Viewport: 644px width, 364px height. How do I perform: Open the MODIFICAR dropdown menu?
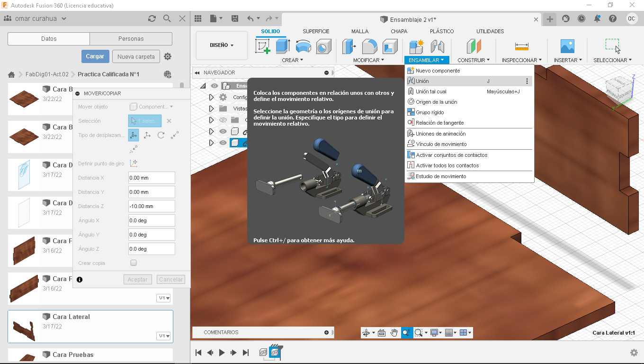[368, 60]
